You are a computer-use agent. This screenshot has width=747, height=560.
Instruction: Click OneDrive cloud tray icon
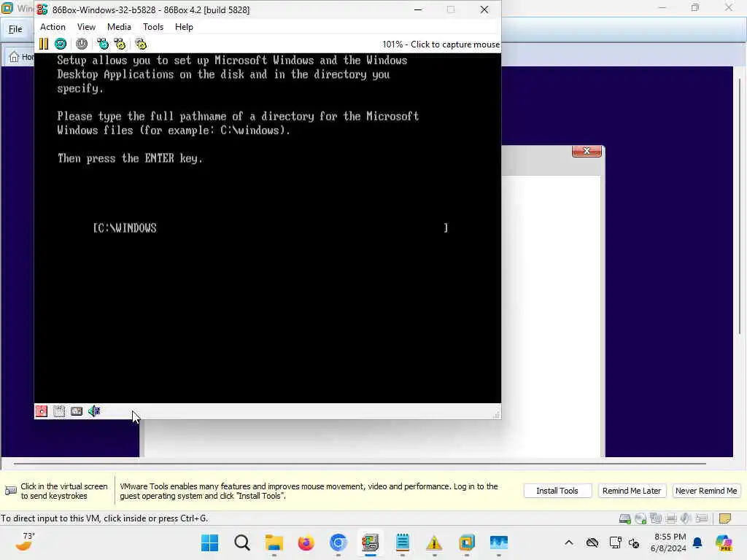(x=592, y=542)
